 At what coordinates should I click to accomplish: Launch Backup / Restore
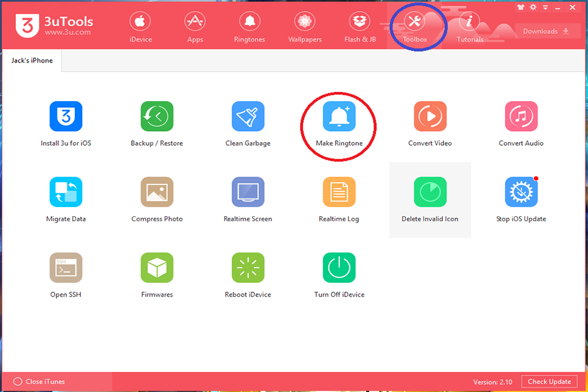[x=157, y=116]
